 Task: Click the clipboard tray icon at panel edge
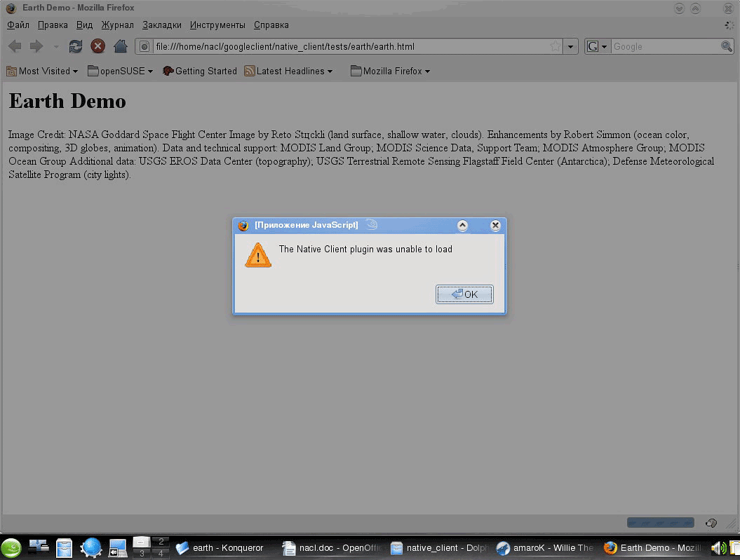[735, 548]
